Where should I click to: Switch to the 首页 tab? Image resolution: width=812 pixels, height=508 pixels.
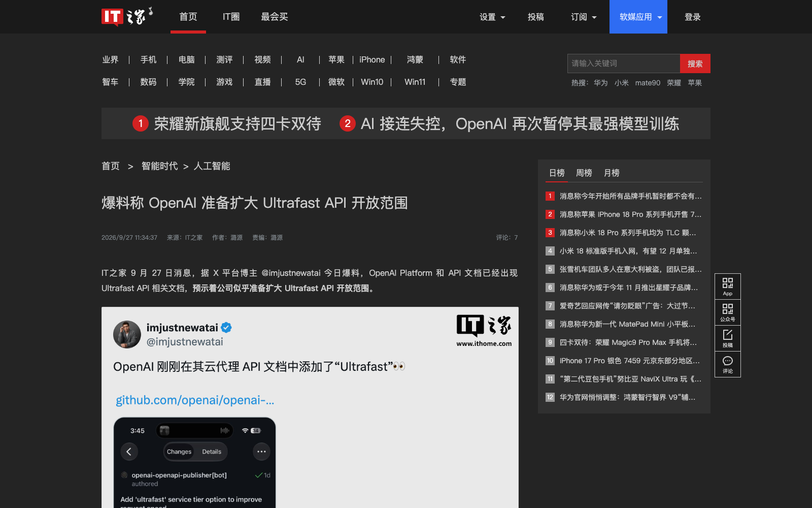188,17
